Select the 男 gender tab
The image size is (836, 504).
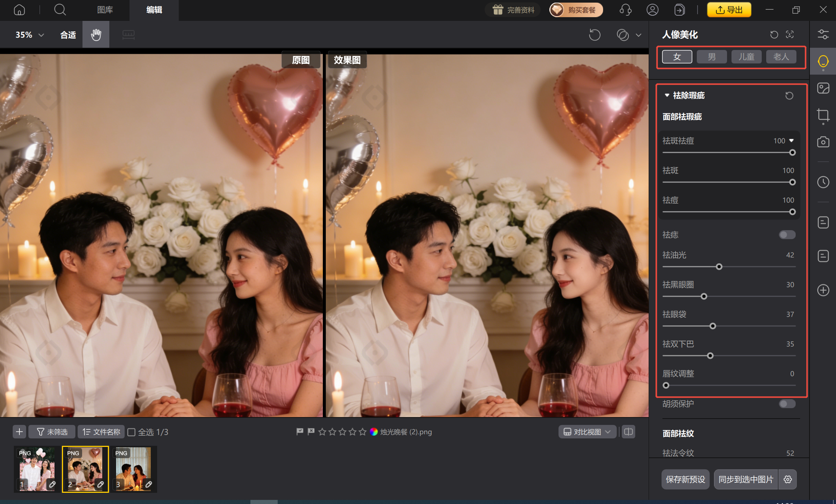click(x=712, y=57)
